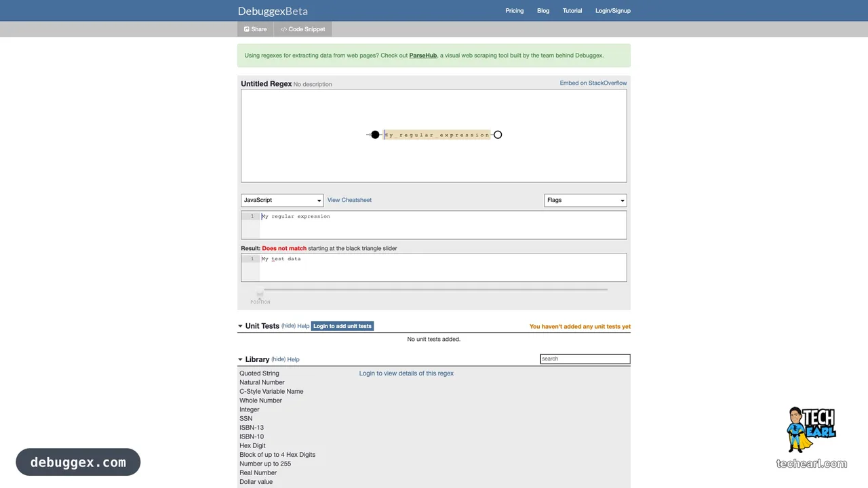868x488 pixels.
Task: Click Login to view regex details
Action: 406,373
